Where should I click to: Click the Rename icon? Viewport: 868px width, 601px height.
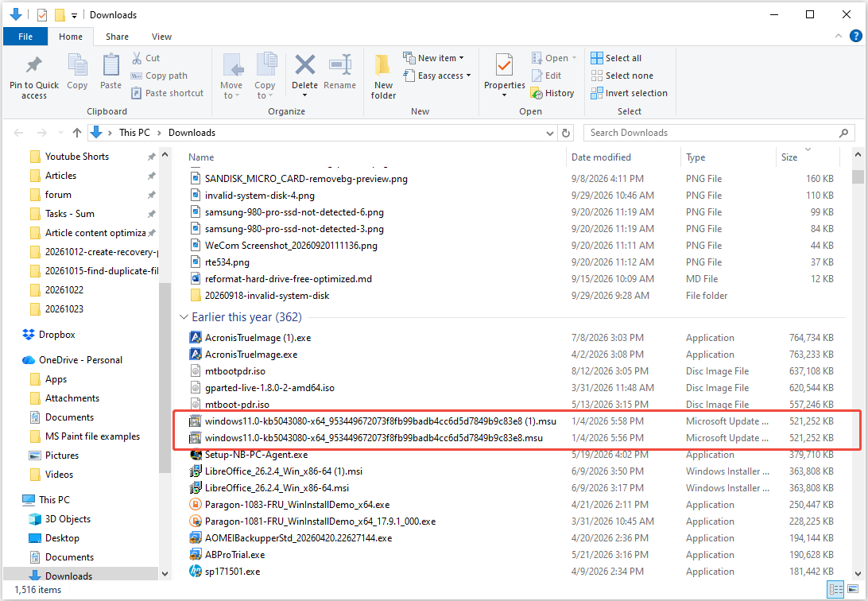pyautogui.click(x=340, y=64)
